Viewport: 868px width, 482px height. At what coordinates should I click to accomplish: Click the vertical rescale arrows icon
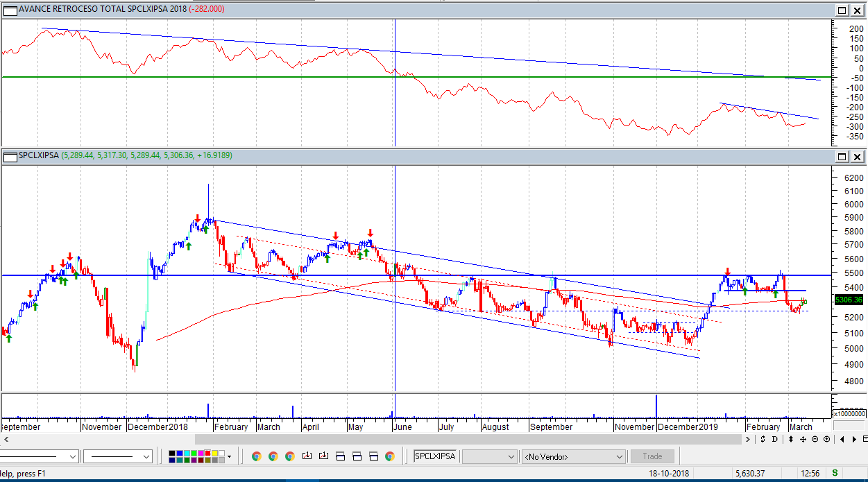pyautogui.click(x=791, y=439)
